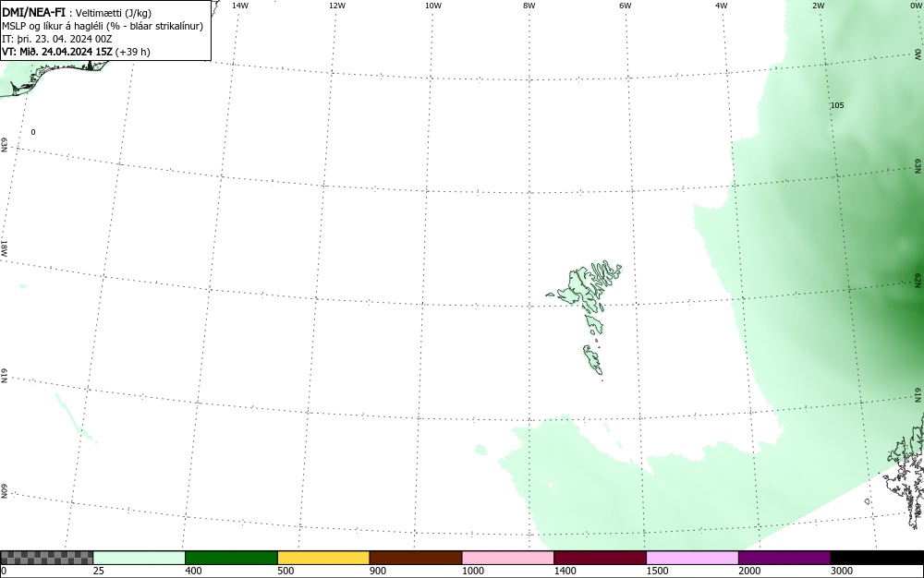The width and height of the screenshot is (924, 578).
Task: Click the 4W longitude label
Action: tap(722, 6)
